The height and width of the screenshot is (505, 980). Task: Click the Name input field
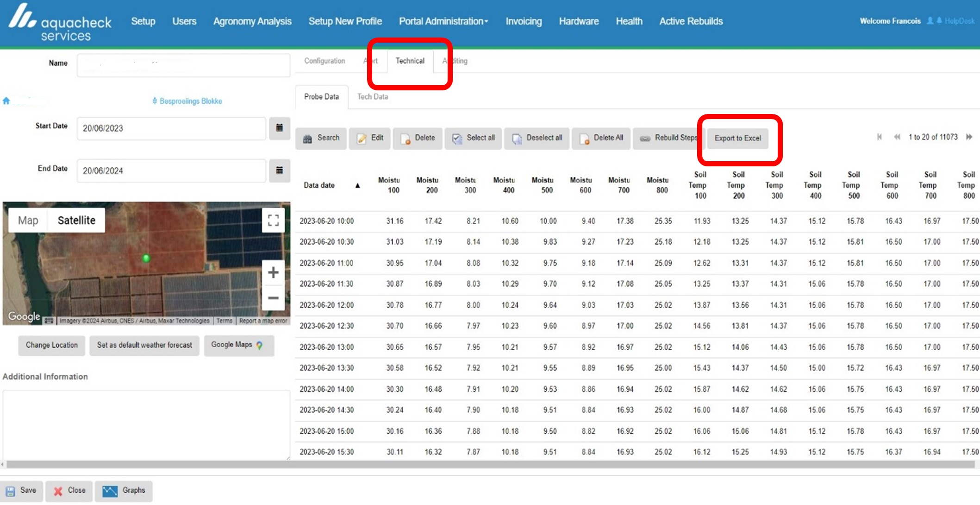pyautogui.click(x=183, y=65)
